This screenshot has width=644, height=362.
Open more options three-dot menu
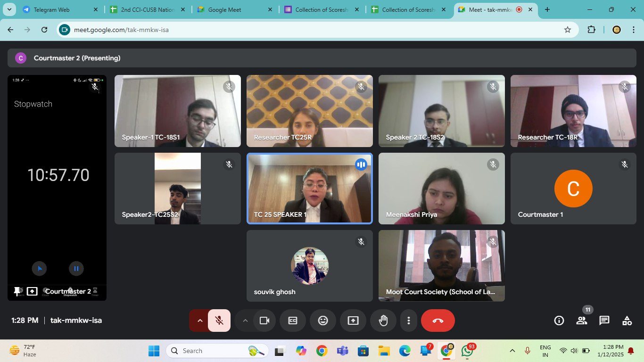point(408,321)
